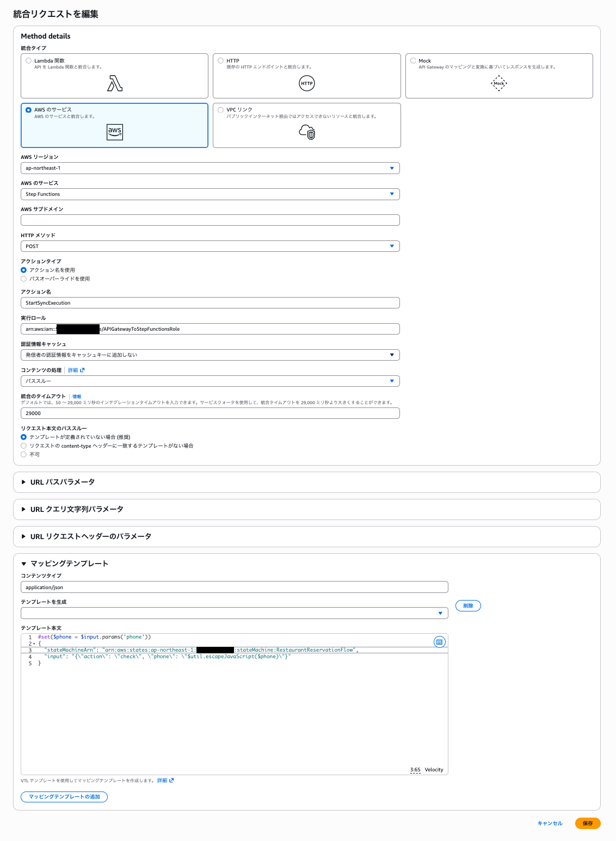
Task: Click the HTTP circle icon
Action: (307, 83)
